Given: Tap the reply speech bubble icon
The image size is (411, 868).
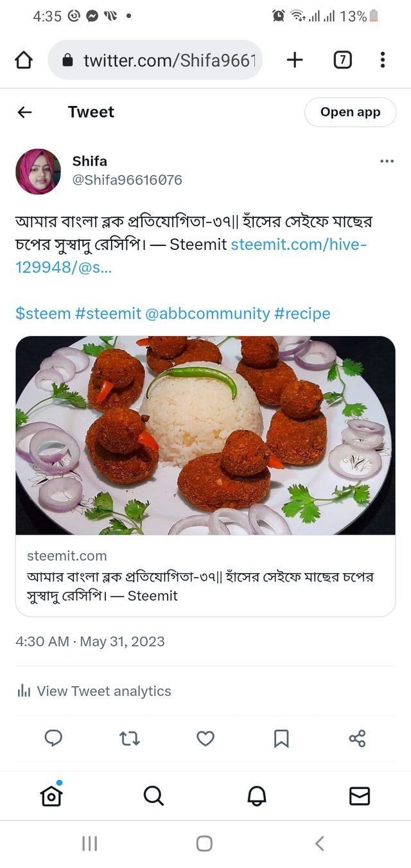Looking at the screenshot, I should (53, 738).
